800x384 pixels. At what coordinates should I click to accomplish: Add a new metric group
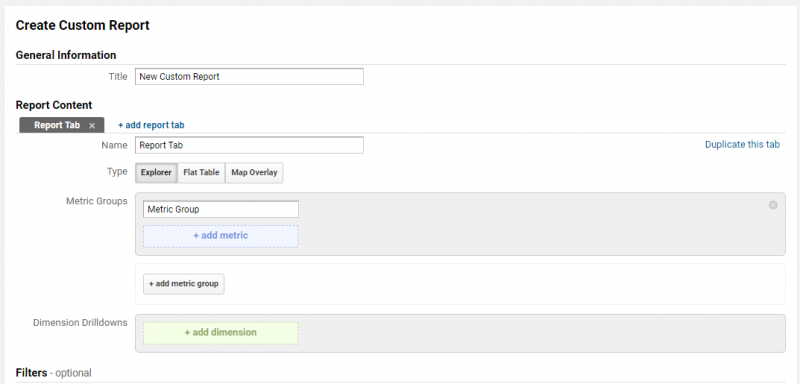[184, 284]
